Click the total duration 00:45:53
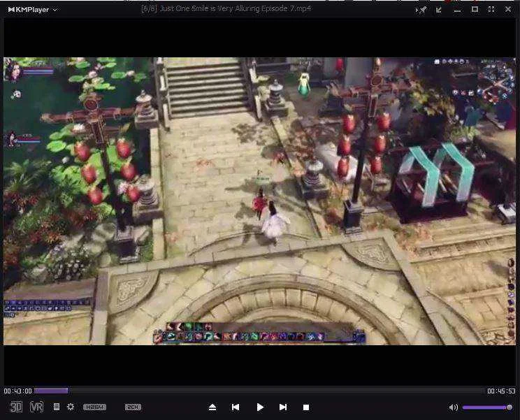Image resolution: width=520 pixels, height=420 pixels. click(501, 391)
